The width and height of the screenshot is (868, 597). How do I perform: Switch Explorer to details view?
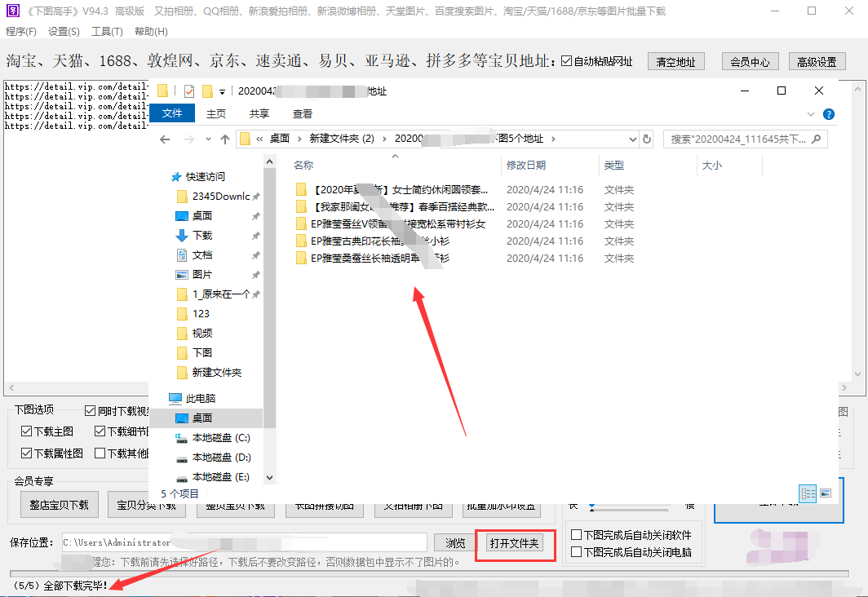click(808, 494)
